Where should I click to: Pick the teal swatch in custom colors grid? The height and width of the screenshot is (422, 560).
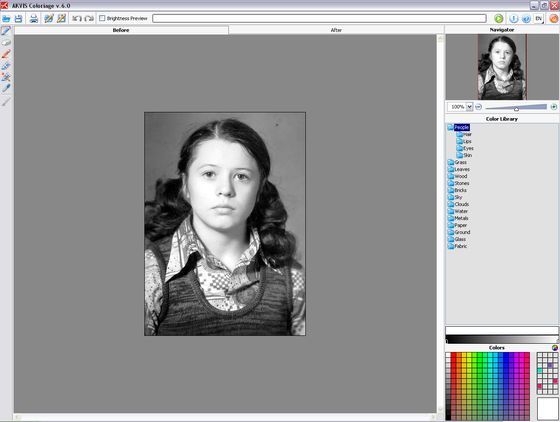point(540,371)
